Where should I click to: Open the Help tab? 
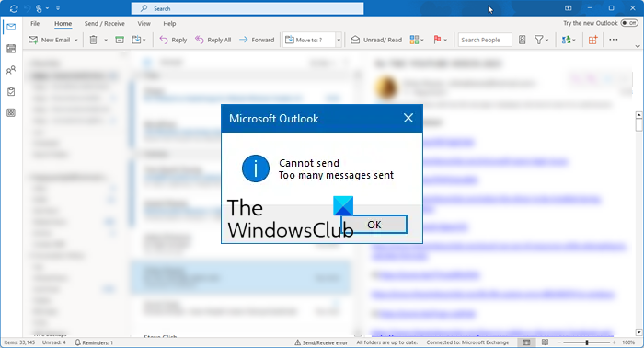point(169,23)
